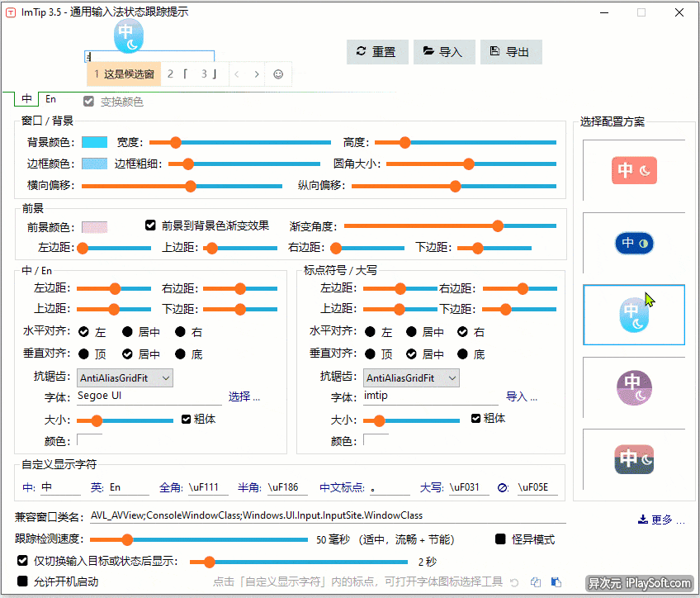Select tab 2 in the preview window
The height and width of the screenshot is (598, 700).
tap(170, 74)
